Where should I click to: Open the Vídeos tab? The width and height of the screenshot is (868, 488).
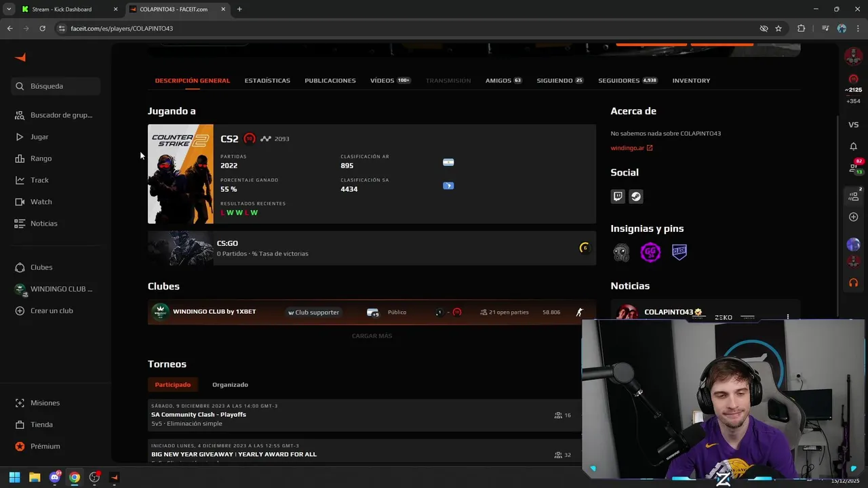(x=390, y=81)
